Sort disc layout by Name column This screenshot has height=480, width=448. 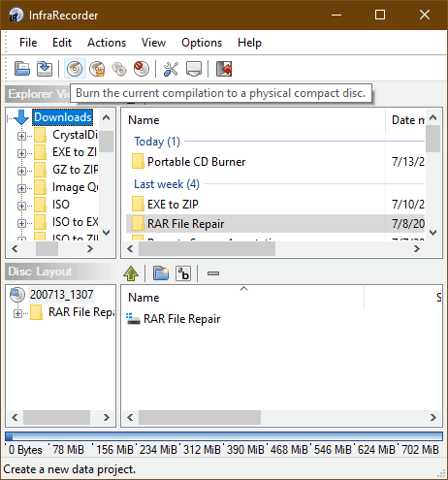144,298
